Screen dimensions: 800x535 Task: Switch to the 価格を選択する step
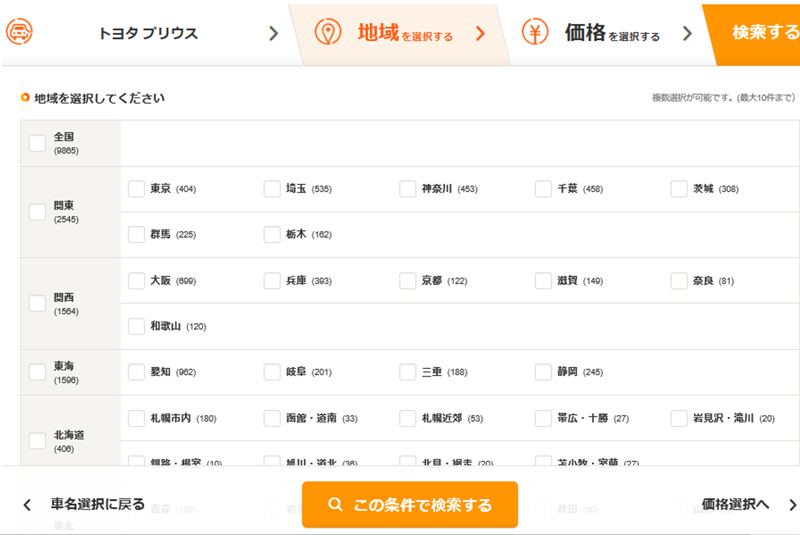point(612,34)
